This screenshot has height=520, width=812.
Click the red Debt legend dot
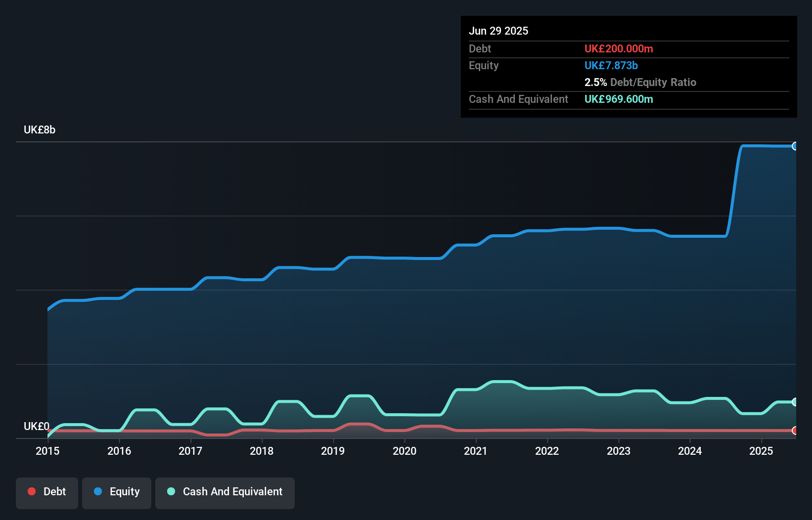tap(31, 491)
